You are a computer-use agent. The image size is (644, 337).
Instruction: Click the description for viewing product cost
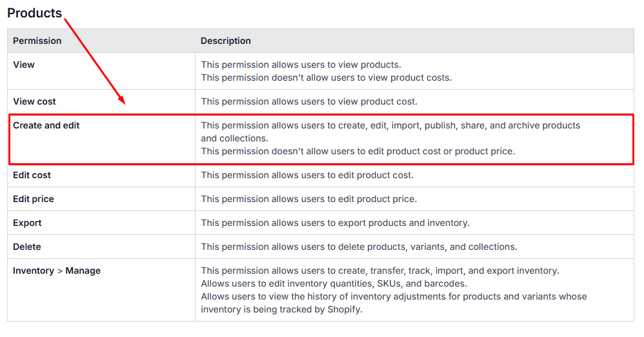point(309,101)
